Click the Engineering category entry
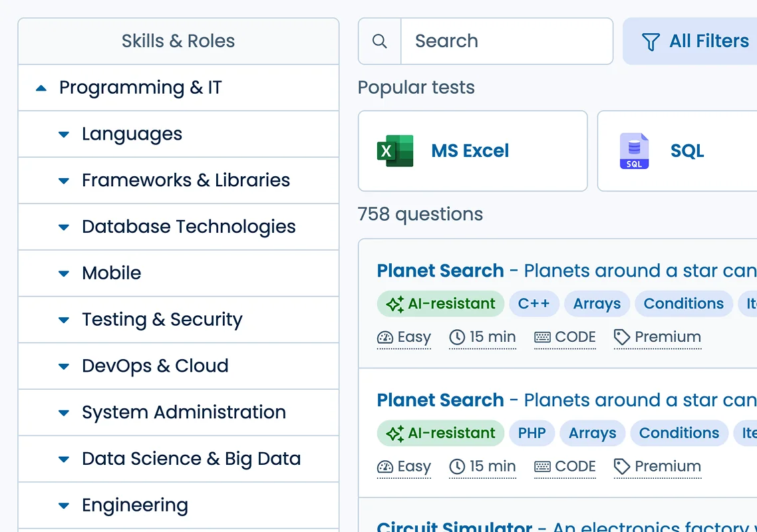 pos(134,505)
